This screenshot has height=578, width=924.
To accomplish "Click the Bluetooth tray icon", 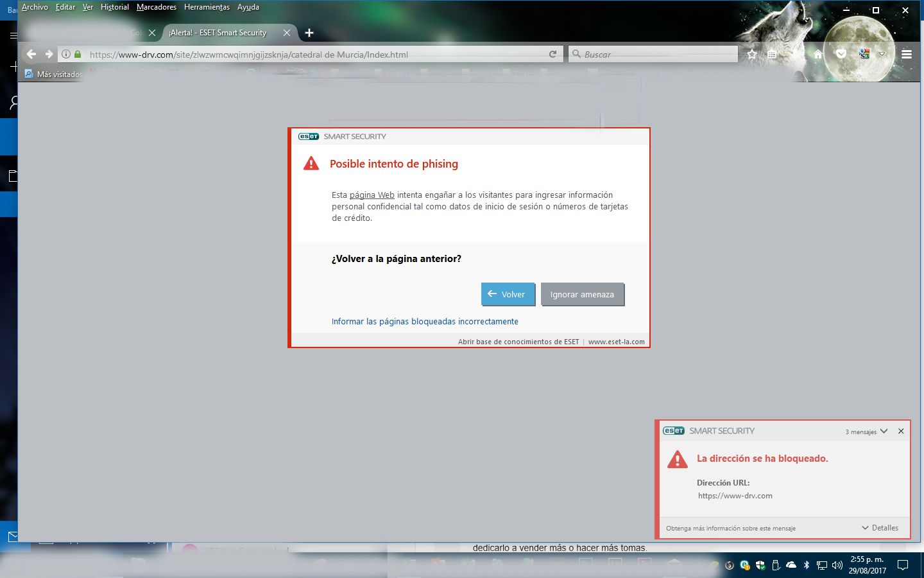I will click(x=807, y=565).
